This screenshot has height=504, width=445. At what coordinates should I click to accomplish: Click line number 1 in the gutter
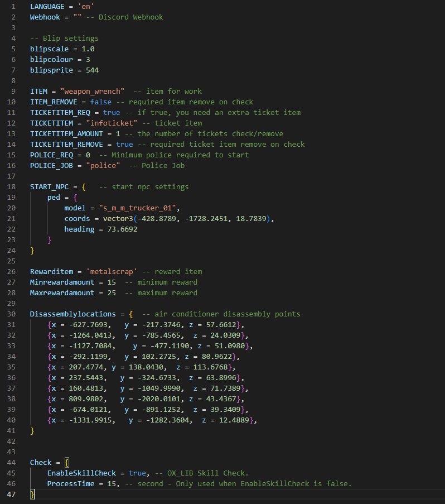click(x=13, y=7)
